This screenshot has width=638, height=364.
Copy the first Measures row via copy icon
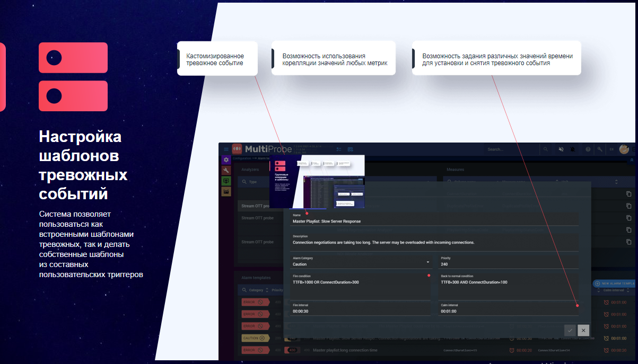pyautogui.click(x=629, y=194)
